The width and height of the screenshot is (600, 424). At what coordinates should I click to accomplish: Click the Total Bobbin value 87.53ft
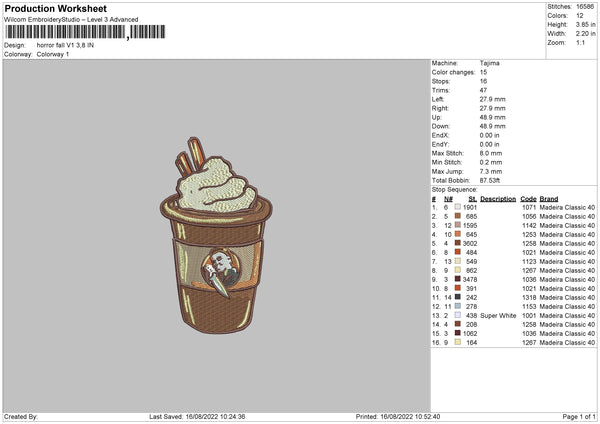(490, 180)
